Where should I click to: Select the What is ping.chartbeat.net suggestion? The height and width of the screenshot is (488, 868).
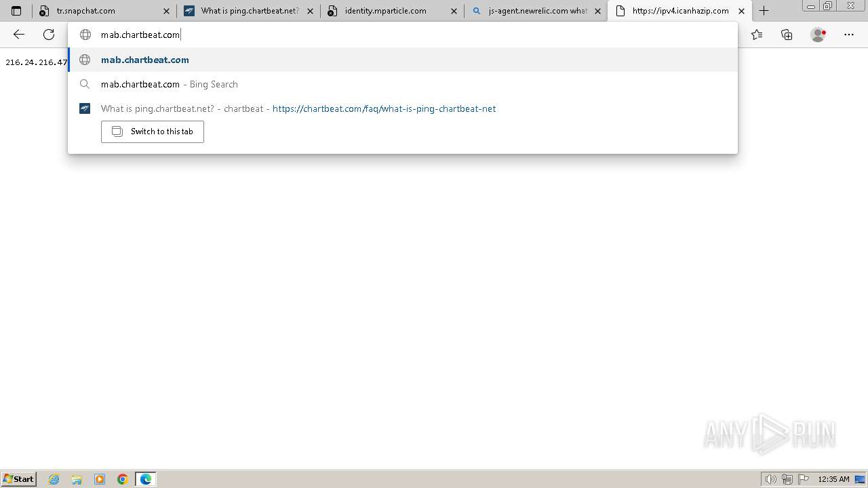coord(403,108)
